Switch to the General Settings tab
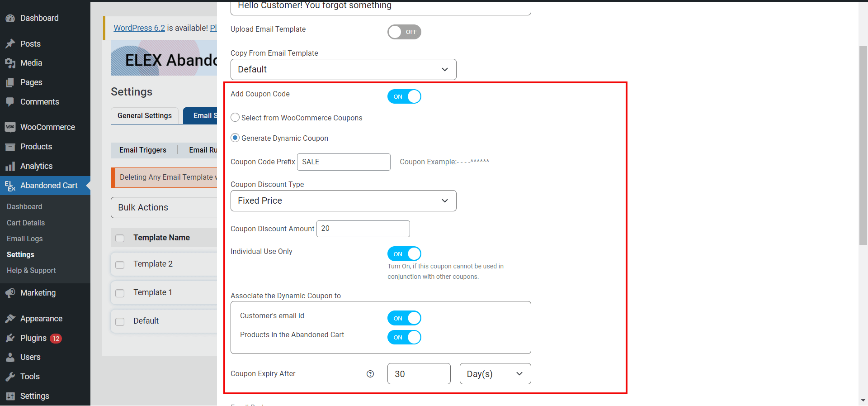 (x=145, y=116)
